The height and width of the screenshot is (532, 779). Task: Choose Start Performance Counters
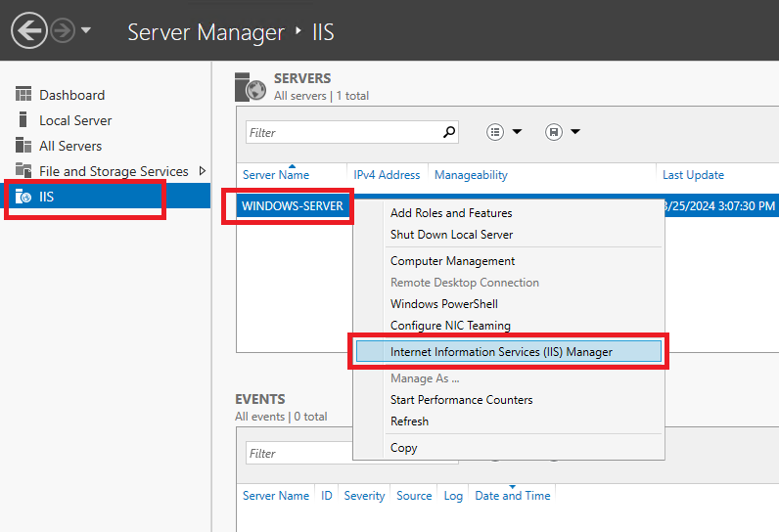pos(462,400)
